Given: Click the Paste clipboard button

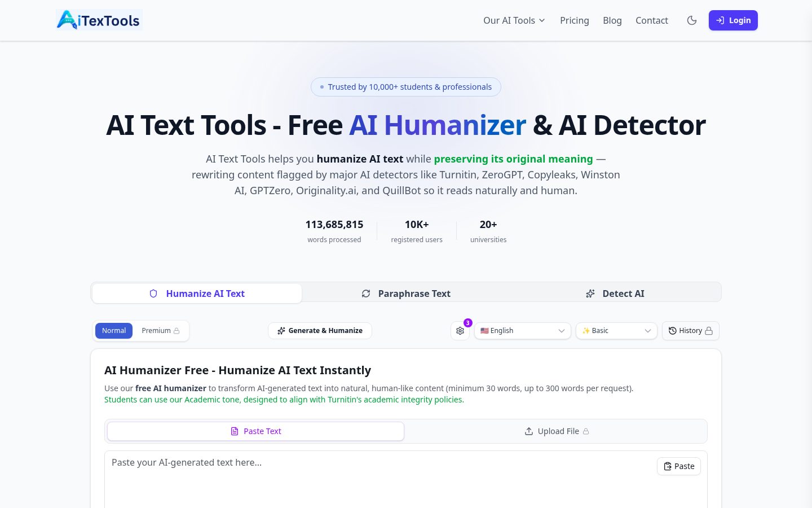Looking at the screenshot, I should point(679,466).
